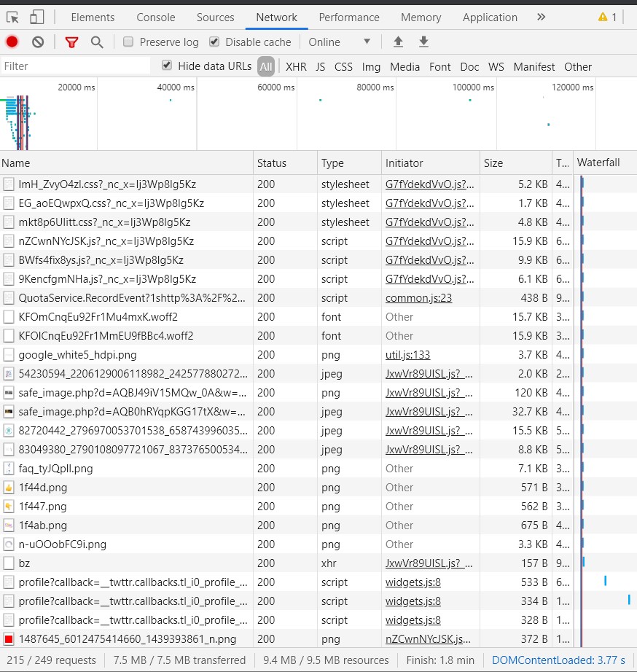Stop recording network log via red record icon

(10, 42)
